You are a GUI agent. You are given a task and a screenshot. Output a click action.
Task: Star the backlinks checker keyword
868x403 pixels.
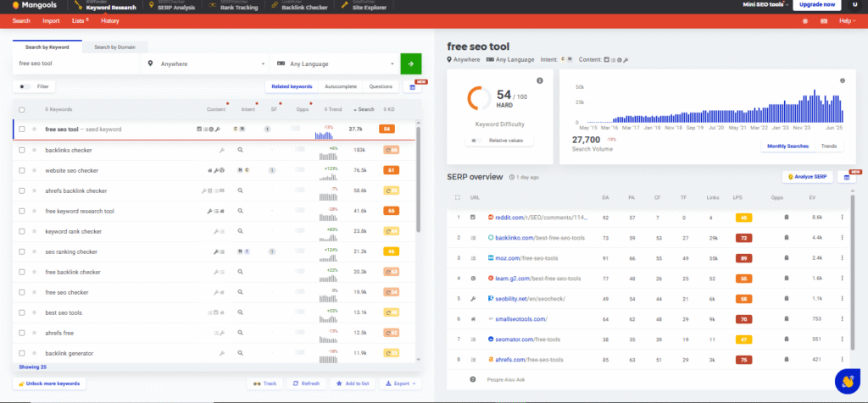pyautogui.click(x=34, y=150)
